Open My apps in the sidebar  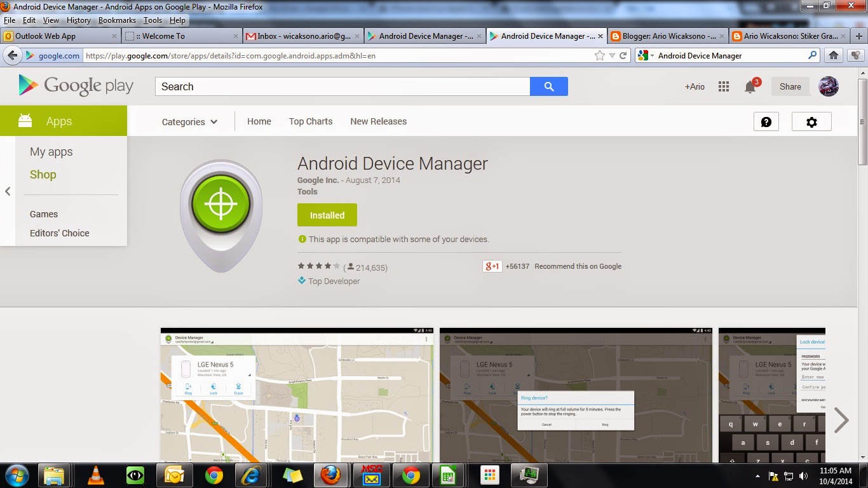coord(51,152)
